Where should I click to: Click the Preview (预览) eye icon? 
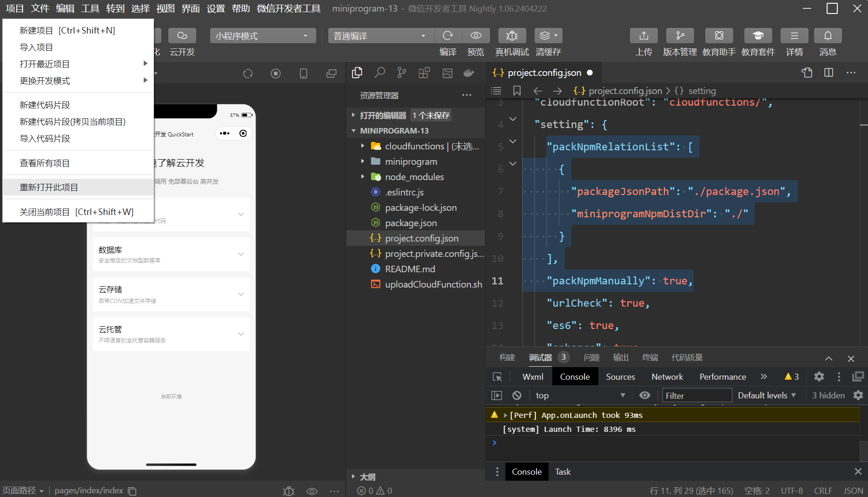pos(476,36)
